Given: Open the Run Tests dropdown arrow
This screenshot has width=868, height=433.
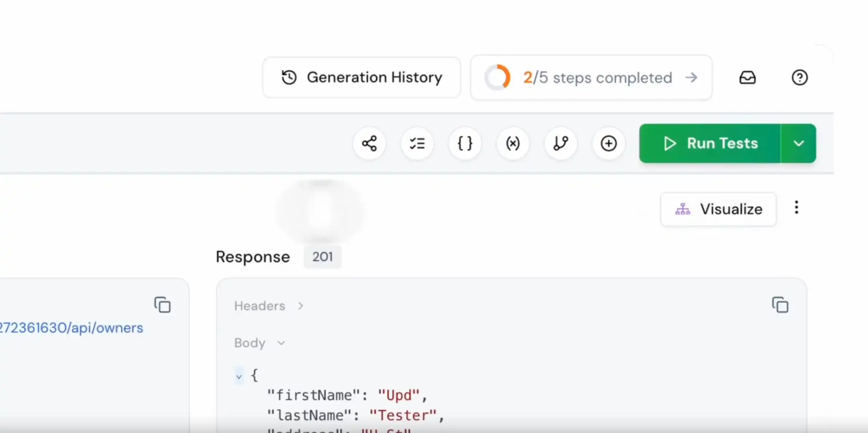Looking at the screenshot, I should pyautogui.click(x=799, y=143).
